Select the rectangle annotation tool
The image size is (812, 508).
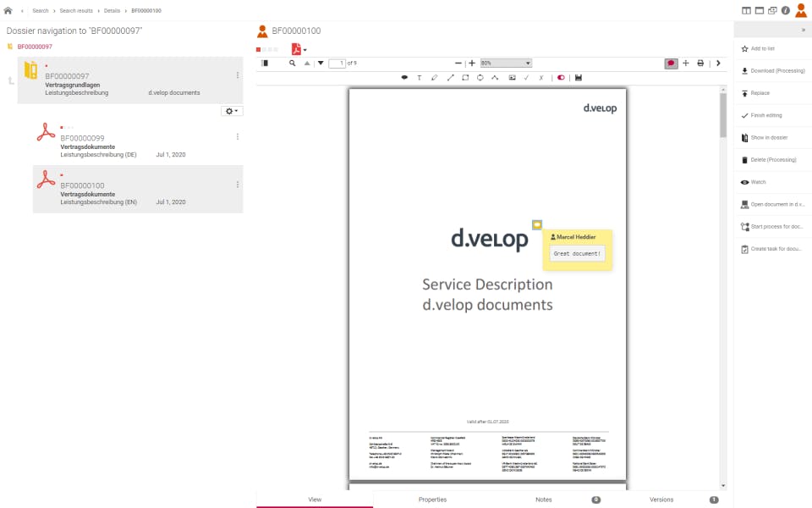[466, 77]
